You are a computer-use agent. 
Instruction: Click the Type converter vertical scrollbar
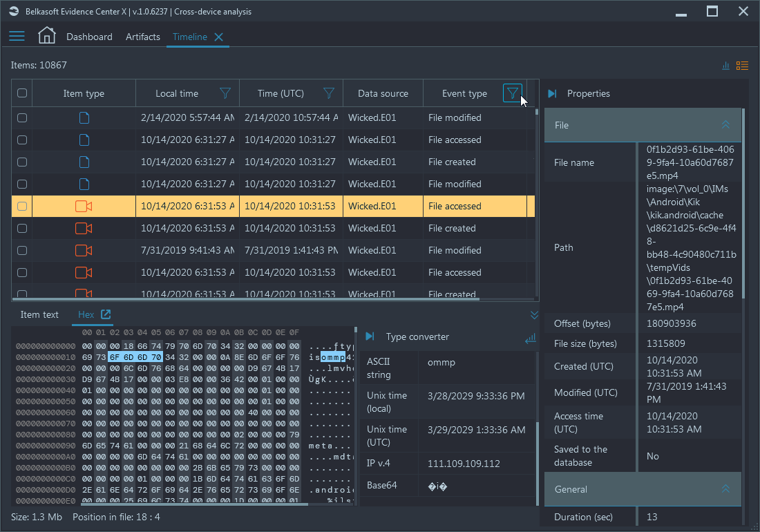[x=537, y=464]
